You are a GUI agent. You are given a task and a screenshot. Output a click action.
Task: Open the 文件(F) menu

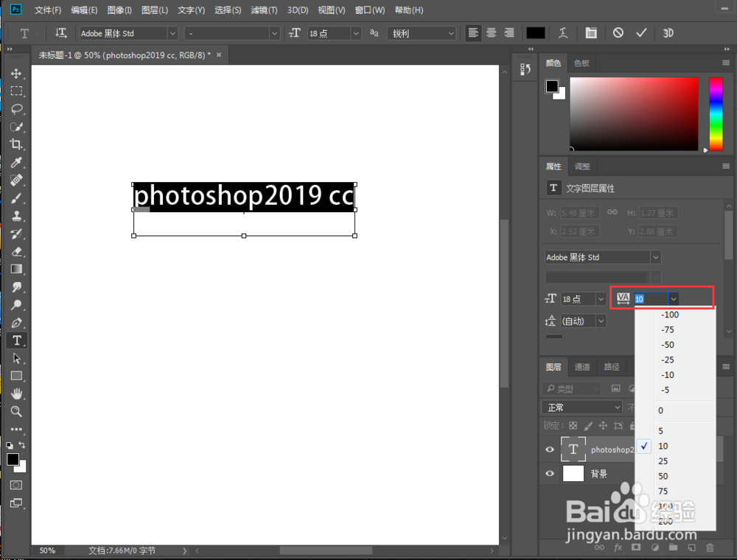[48, 10]
